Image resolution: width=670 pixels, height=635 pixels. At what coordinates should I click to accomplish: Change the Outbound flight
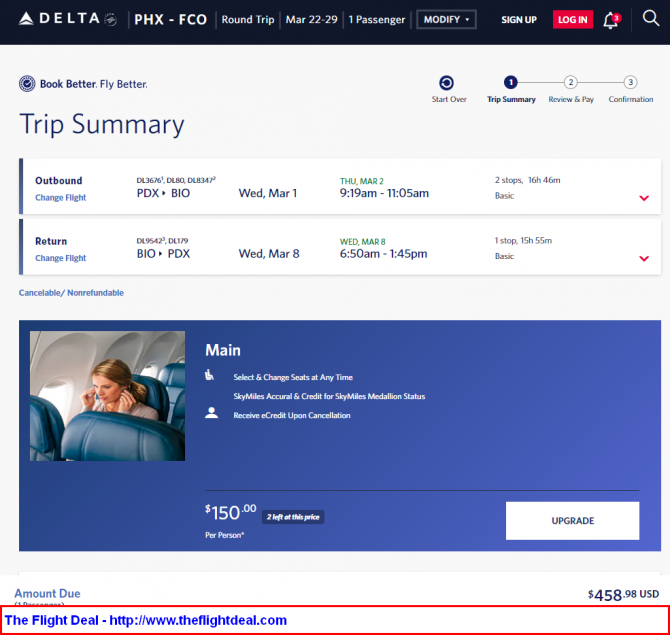(61, 198)
